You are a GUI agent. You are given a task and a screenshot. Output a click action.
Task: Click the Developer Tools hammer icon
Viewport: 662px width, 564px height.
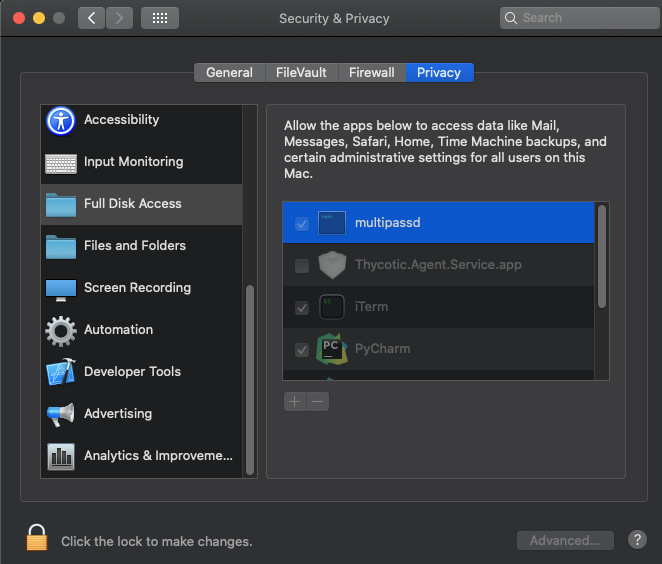[61, 372]
